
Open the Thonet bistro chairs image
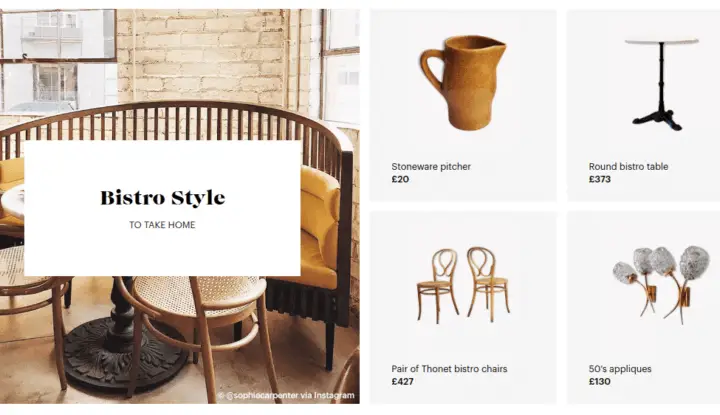(x=463, y=285)
